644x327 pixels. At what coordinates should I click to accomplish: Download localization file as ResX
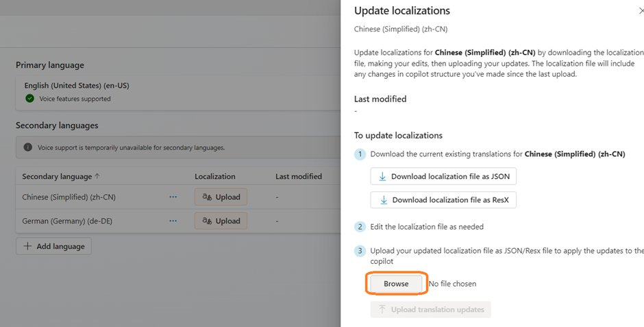pyautogui.click(x=443, y=200)
